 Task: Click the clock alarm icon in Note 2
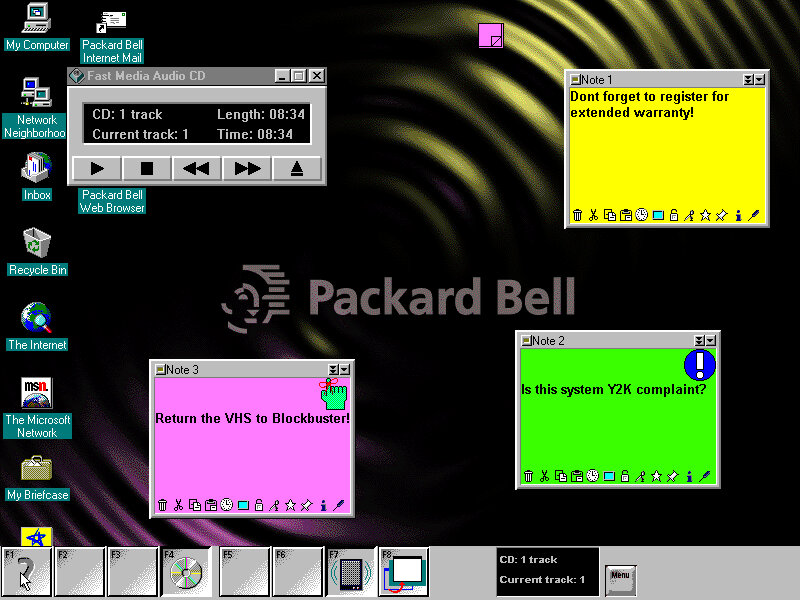[x=592, y=476]
